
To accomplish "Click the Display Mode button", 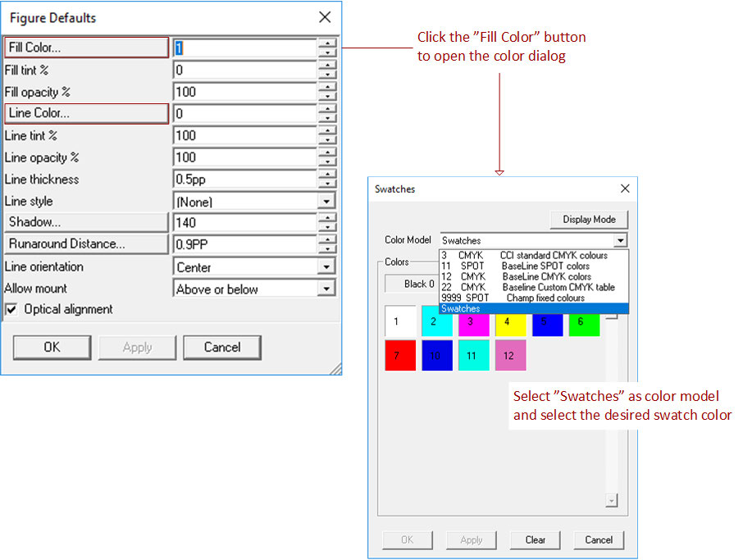I will pyautogui.click(x=589, y=219).
